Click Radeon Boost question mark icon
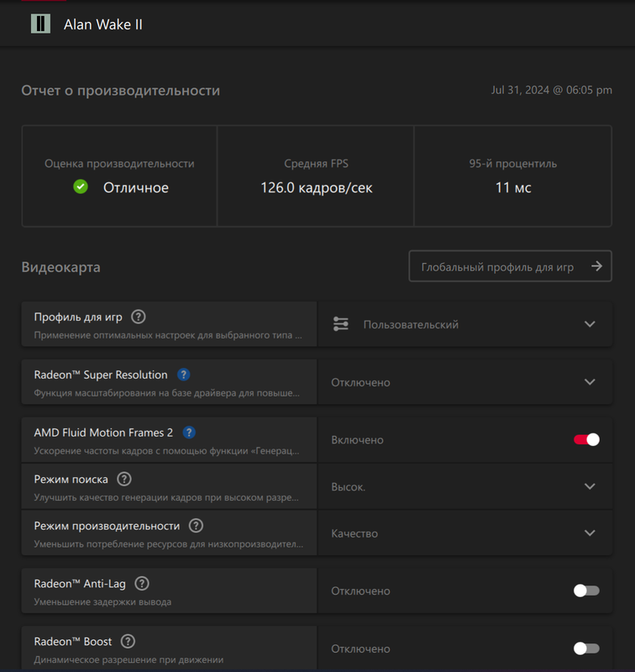Viewport: 635px width, 672px height. click(128, 642)
